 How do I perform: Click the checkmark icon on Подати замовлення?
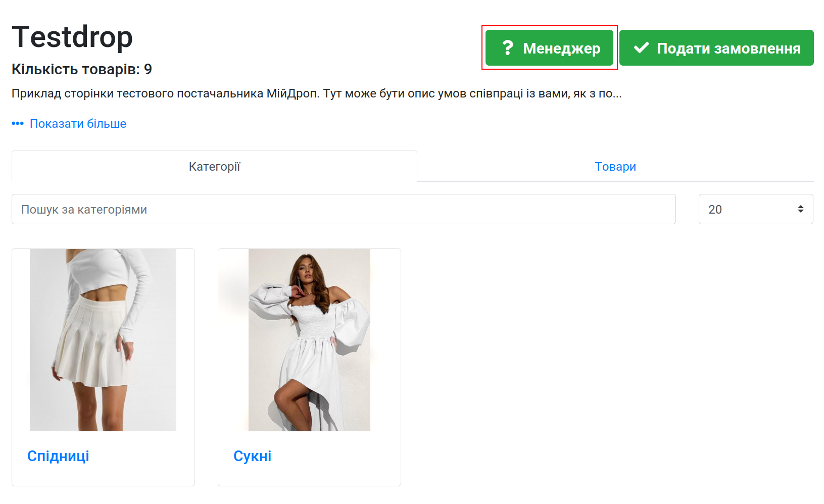pos(641,48)
